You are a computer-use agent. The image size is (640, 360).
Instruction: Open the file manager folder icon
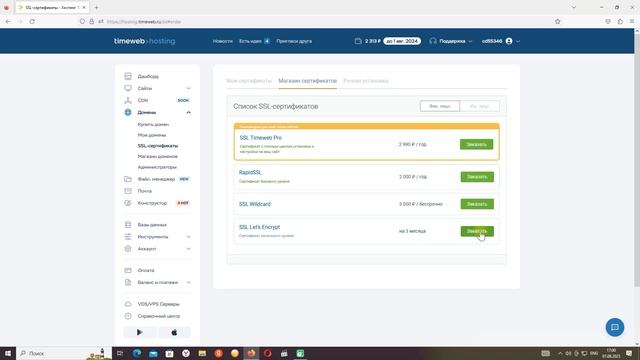pos(128,179)
